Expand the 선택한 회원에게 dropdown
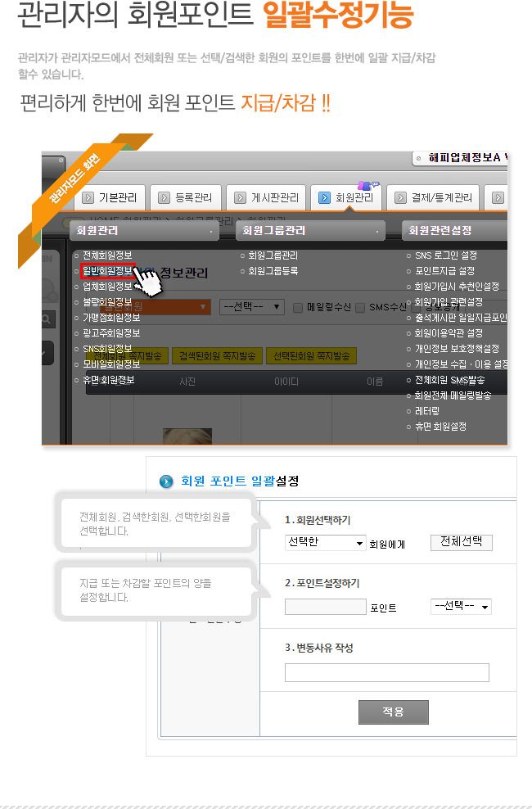Screen dimensions: 532x809 pyautogui.click(x=325, y=542)
